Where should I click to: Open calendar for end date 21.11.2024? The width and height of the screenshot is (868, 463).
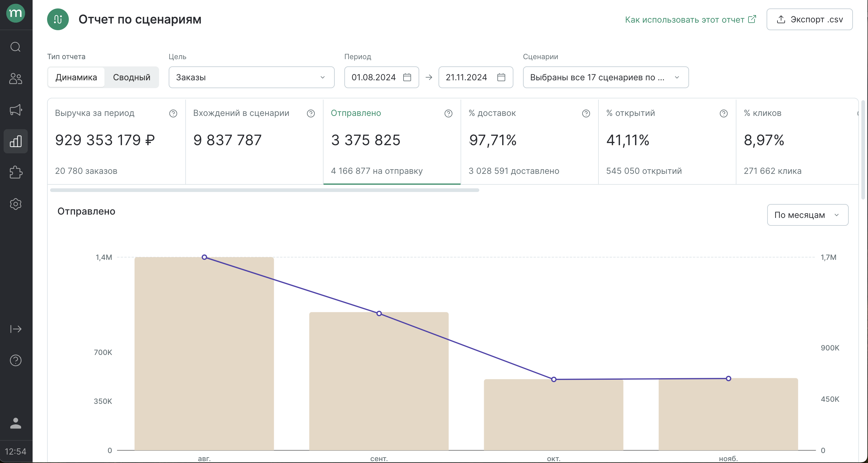coord(501,77)
